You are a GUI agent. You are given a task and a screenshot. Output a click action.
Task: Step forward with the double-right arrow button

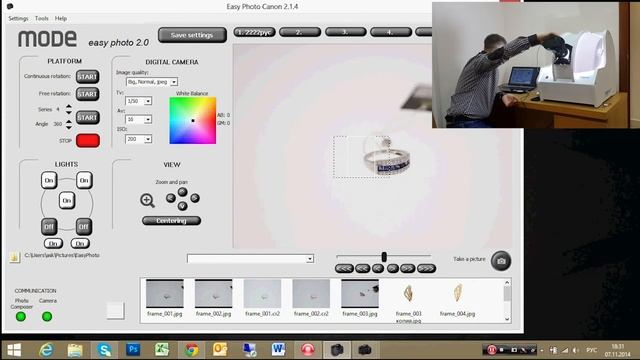click(x=407, y=269)
